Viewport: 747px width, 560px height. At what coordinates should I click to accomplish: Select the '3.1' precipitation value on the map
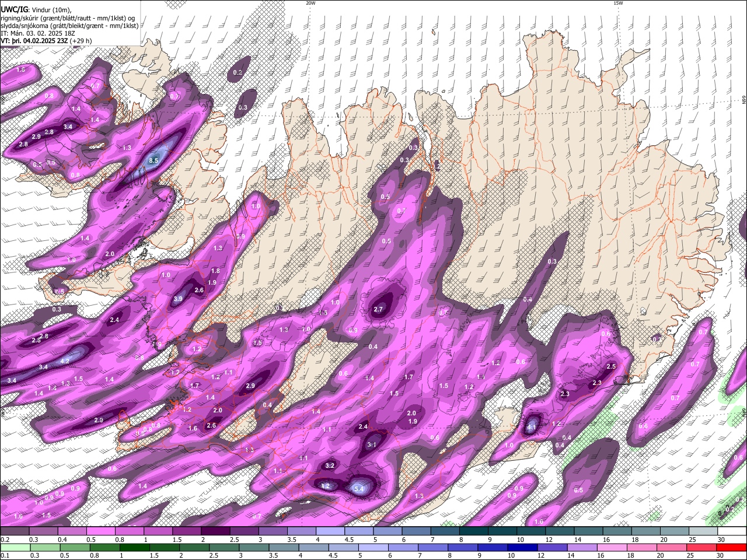pyautogui.click(x=372, y=444)
